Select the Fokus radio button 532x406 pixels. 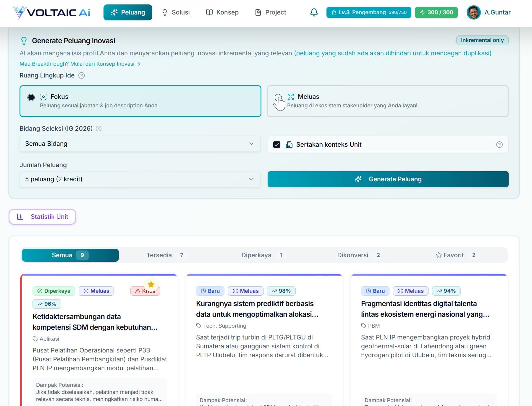(31, 98)
